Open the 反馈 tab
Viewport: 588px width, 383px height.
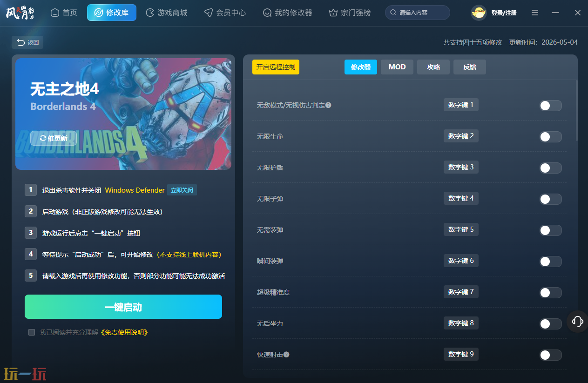pos(470,67)
